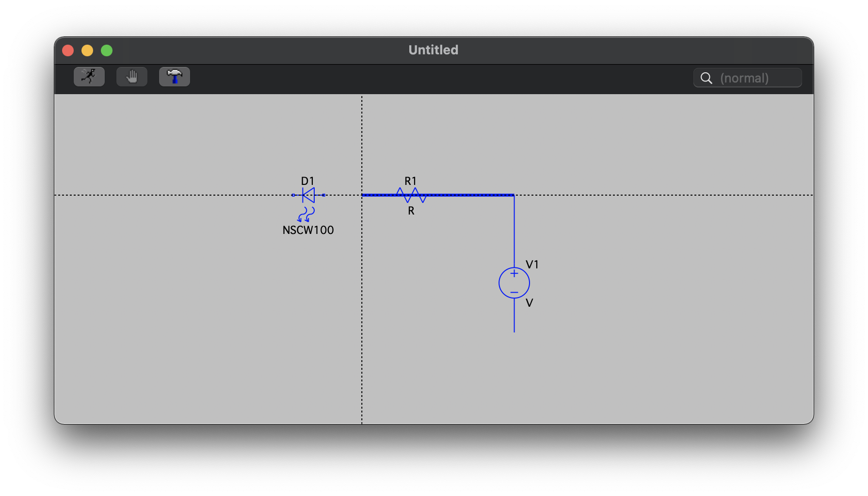Click the V1 reference label
868x496 pixels.
(x=532, y=265)
